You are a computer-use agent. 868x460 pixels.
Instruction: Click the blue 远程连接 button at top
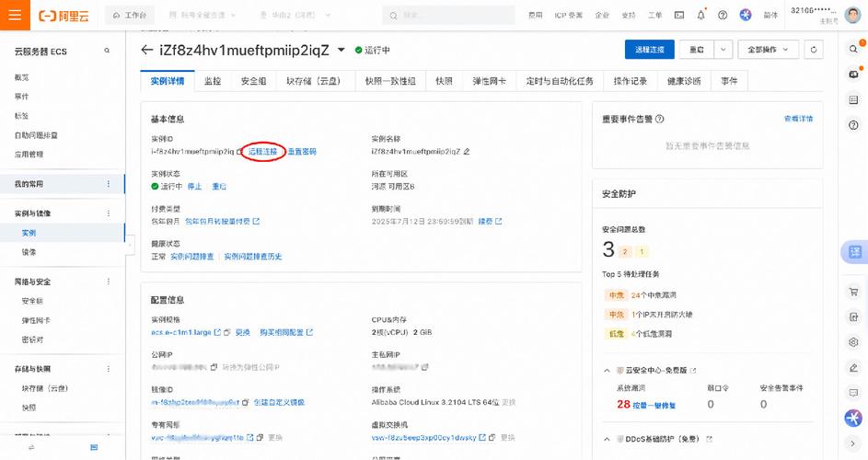tap(649, 50)
